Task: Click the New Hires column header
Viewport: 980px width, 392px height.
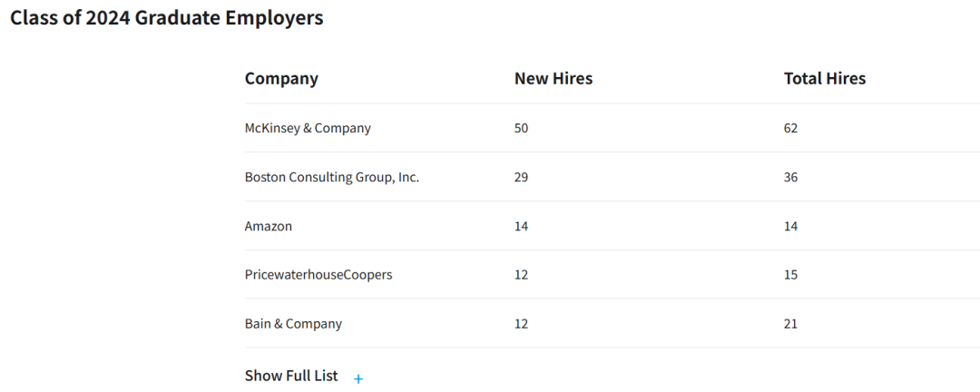Action: pos(554,79)
